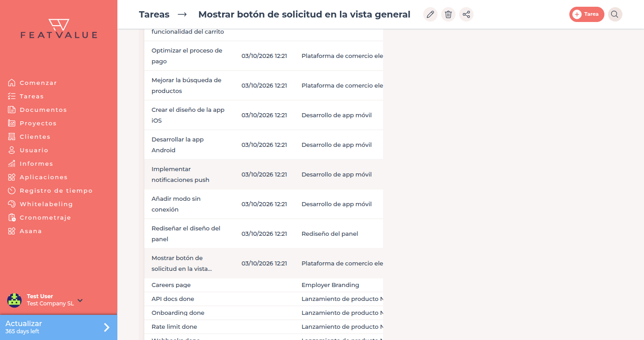Click the Proyectos icon
Viewport: 644px width, 340px height.
click(12, 123)
